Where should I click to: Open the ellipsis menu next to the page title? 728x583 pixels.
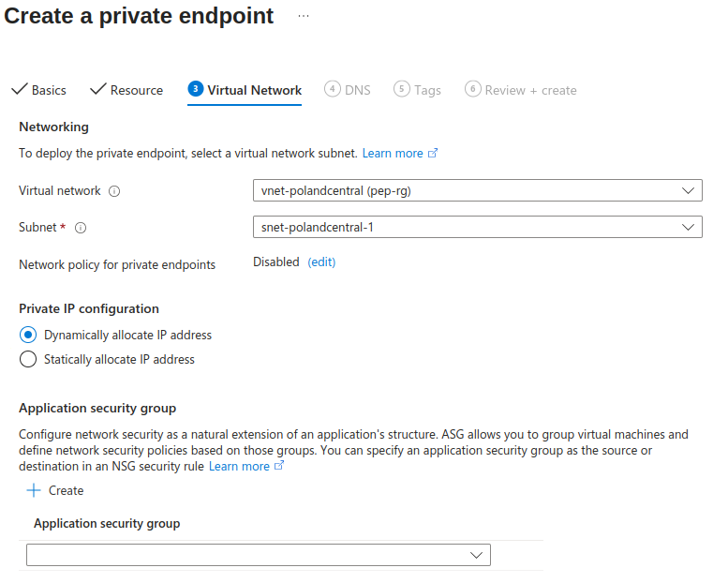tap(304, 17)
